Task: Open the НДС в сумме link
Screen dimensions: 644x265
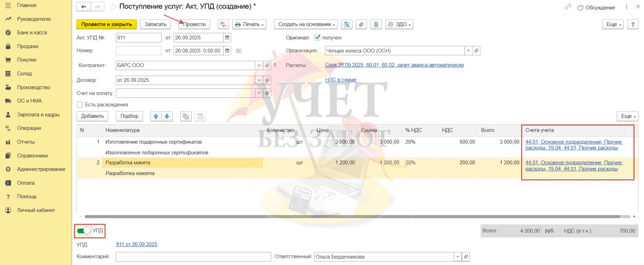Action: point(340,80)
